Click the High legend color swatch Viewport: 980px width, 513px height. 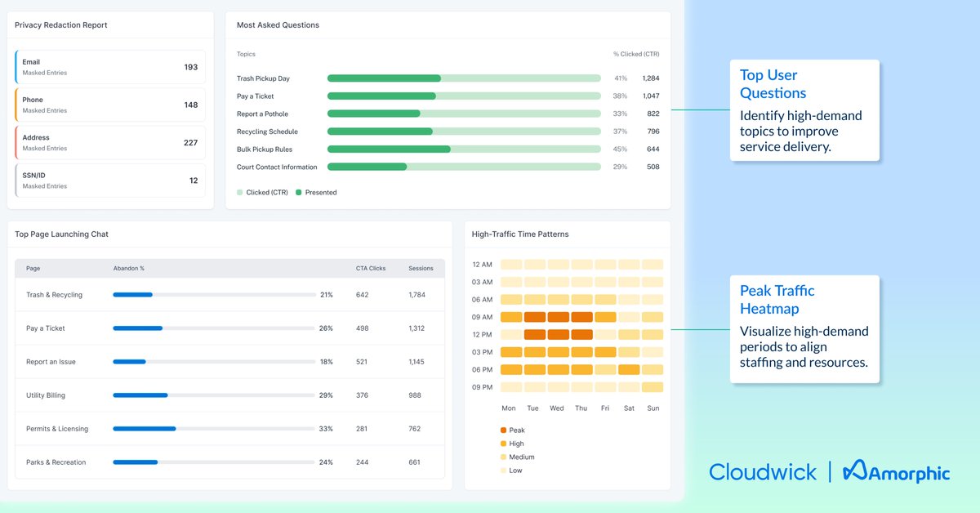503,444
